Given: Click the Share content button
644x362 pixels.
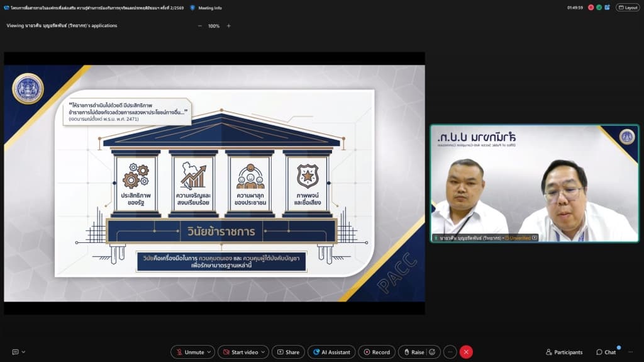Looking at the screenshot, I should tap(288, 352).
